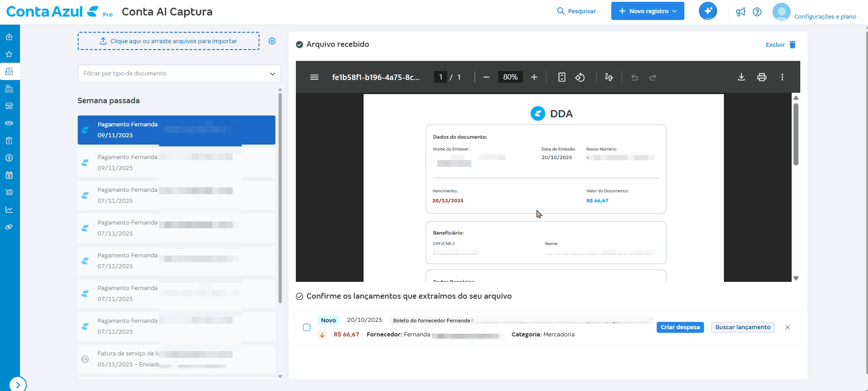This screenshot has width=868, height=391.
Task: Open the dollar calendar icon in sidebar
Action: [x=9, y=175]
